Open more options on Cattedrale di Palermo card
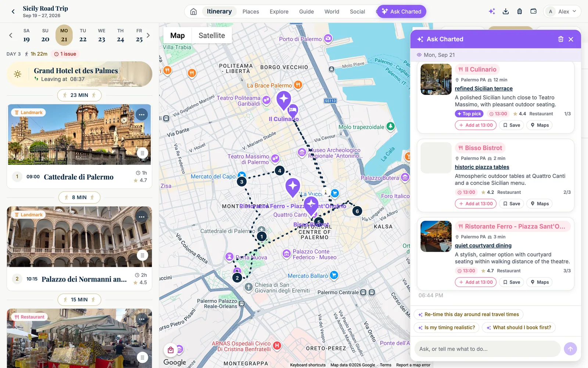Image resolution: width=588 pixels, height=368 pixels. 142,115
